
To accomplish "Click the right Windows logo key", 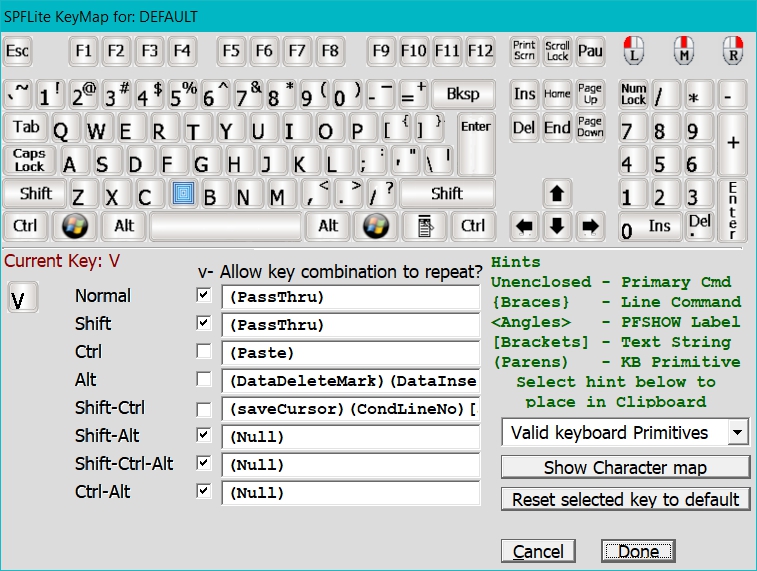I will (376, 226).
